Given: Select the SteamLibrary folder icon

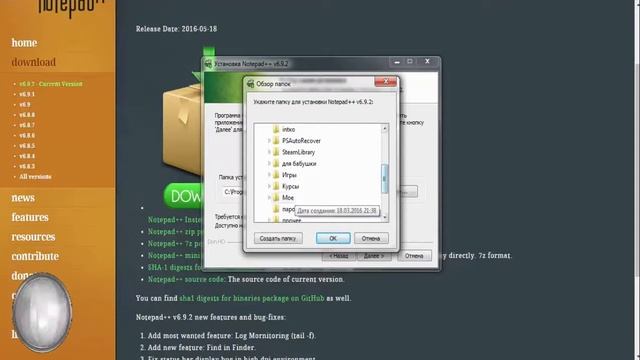Looking at the screenshot, I should pos(276,152).
